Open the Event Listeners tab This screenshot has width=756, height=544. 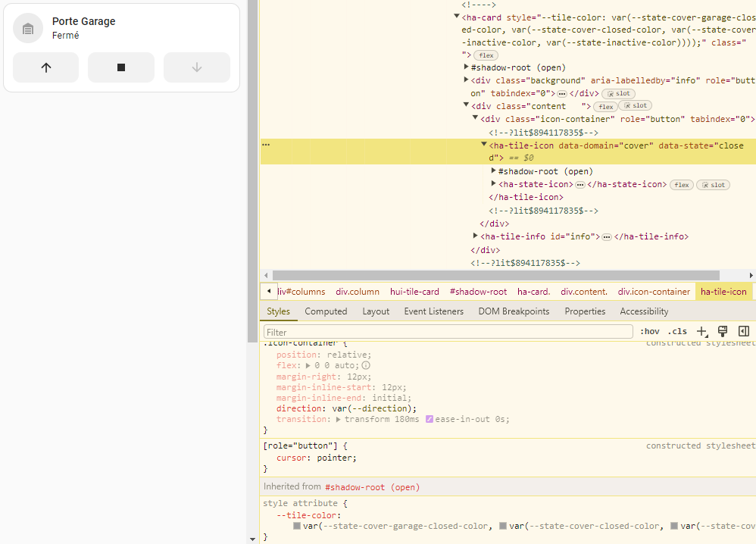433,311
